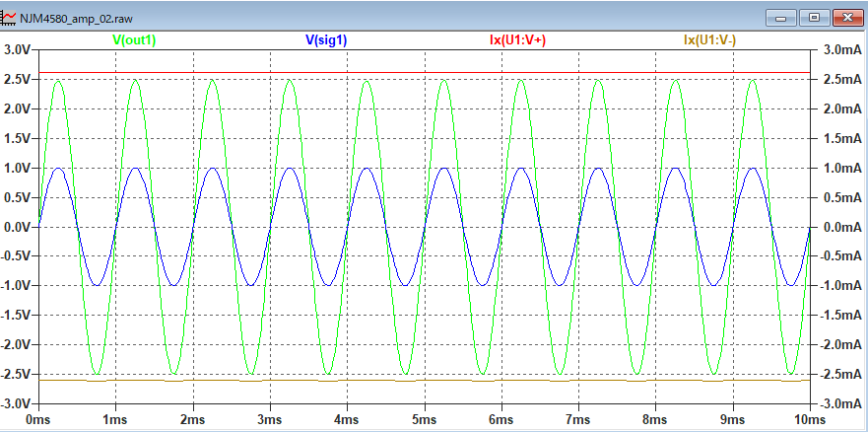Minimize the NJM4580_amp_02.raw window
This screenshot has height=432, width=868.
pyautogui.click(x=784, y=17)
